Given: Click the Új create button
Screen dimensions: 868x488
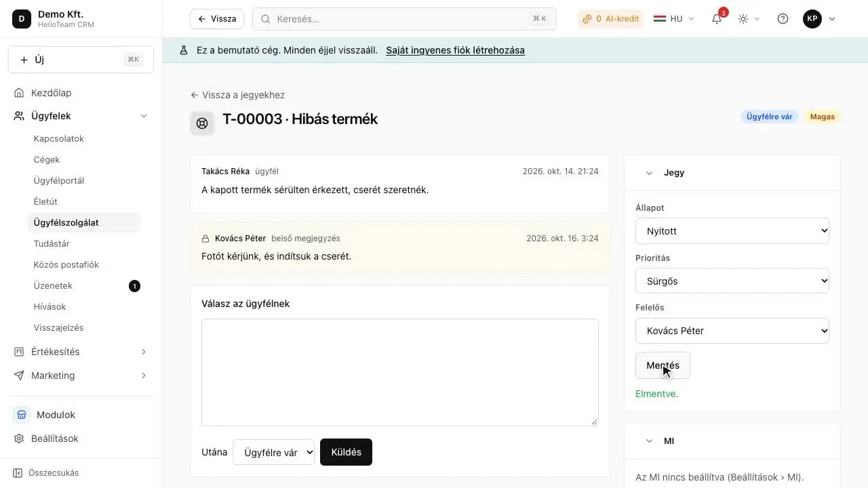Looking at the screenshot, I should click(x=81, y=60).
